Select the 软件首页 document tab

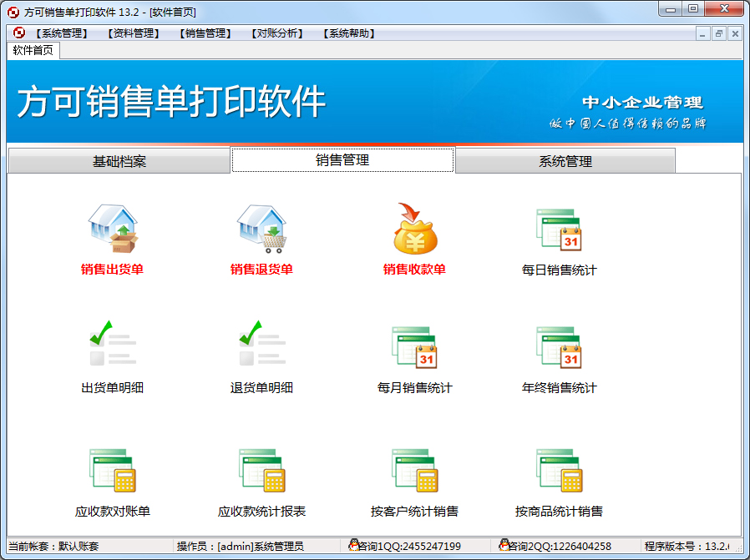click(33, 50)
